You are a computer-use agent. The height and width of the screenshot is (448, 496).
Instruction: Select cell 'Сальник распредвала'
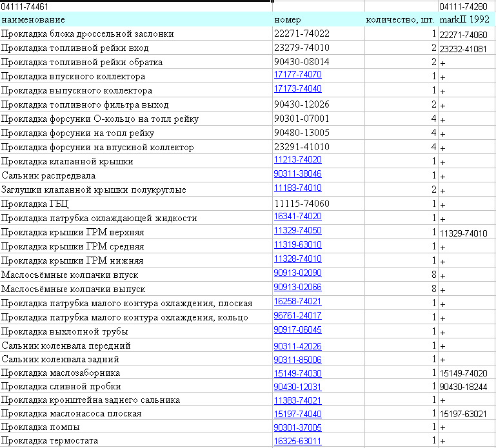(136, 175)
